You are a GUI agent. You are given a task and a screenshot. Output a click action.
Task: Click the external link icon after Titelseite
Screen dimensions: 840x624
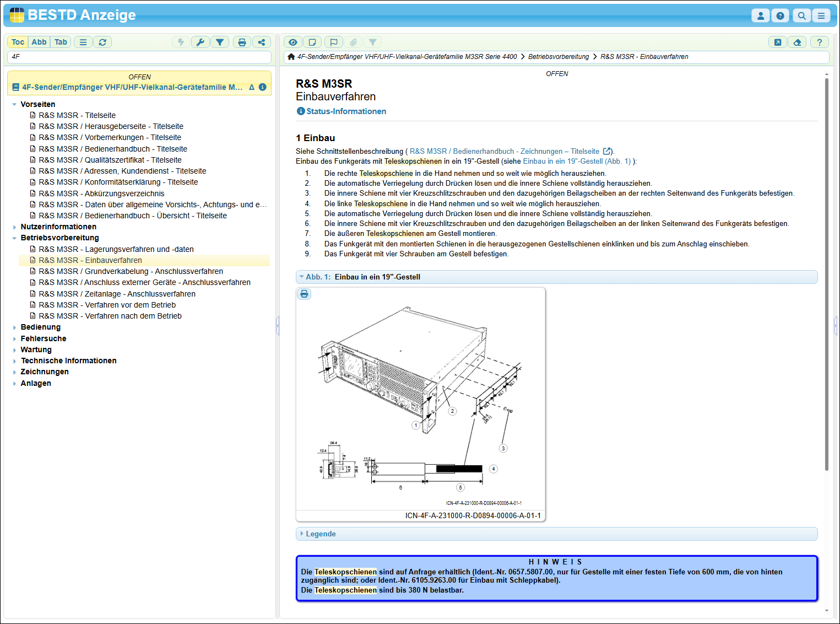click(606, 151)
